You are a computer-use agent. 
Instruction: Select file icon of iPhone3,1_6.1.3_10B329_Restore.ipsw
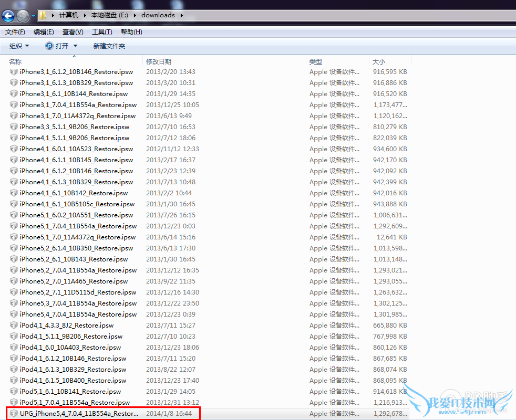pyautogui.click(x=14, y=82)
